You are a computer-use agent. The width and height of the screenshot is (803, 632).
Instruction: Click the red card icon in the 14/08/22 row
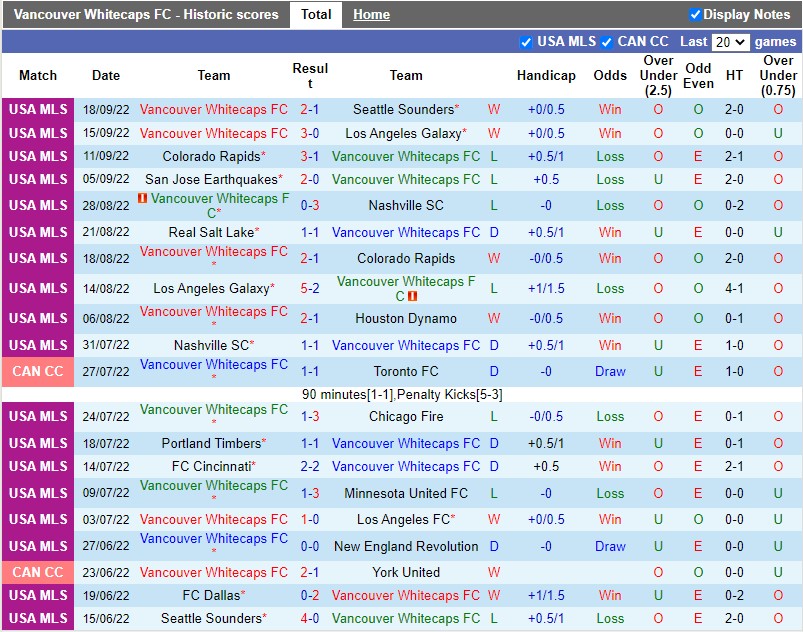pos(412,296)
